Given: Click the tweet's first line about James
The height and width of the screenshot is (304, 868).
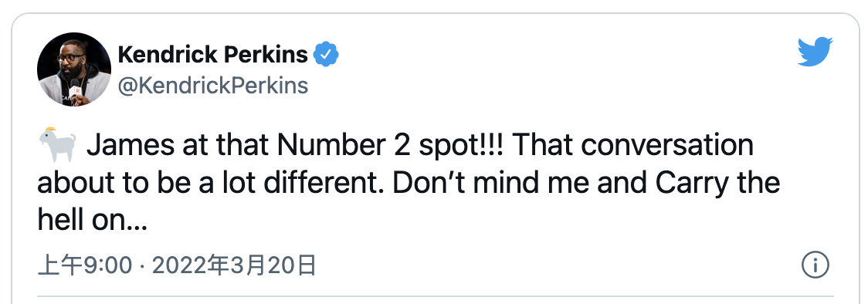Looking at the screenshot, I should coord(395,146).
